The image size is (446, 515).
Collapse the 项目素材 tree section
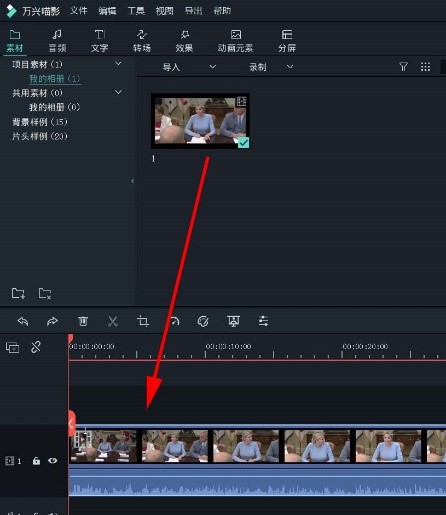(118, 63)
